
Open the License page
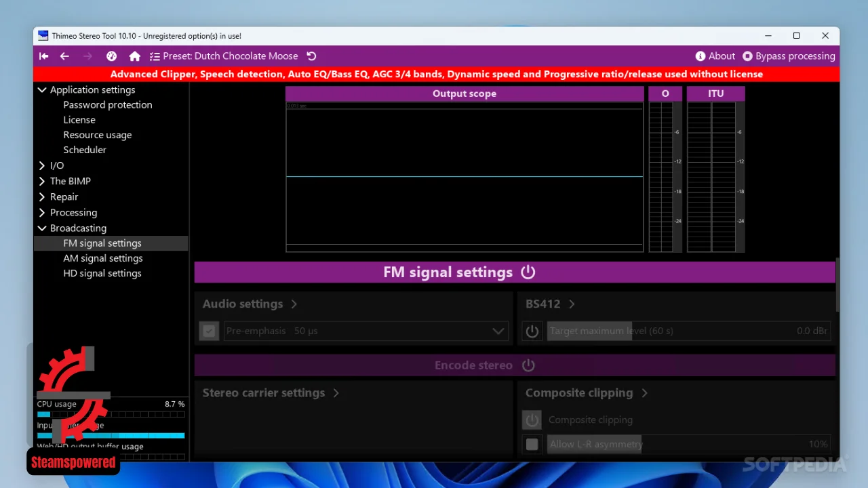pos(79,120)
